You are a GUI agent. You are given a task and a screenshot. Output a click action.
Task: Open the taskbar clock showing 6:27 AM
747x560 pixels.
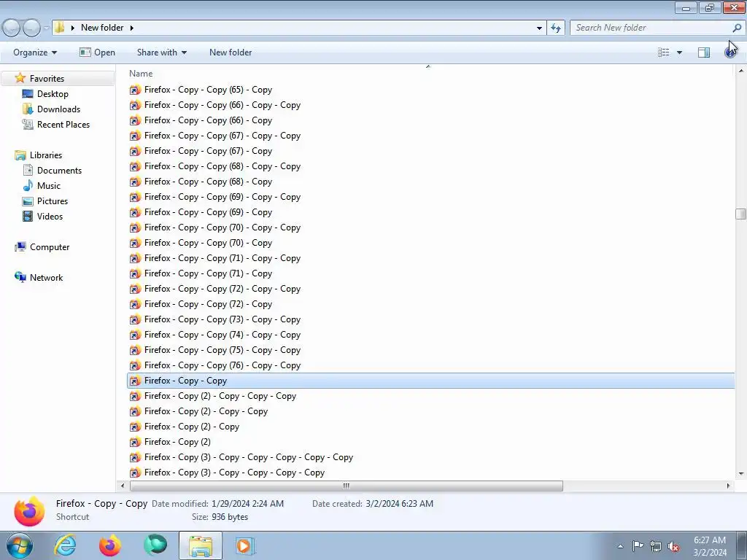click(x=710, y=546)
